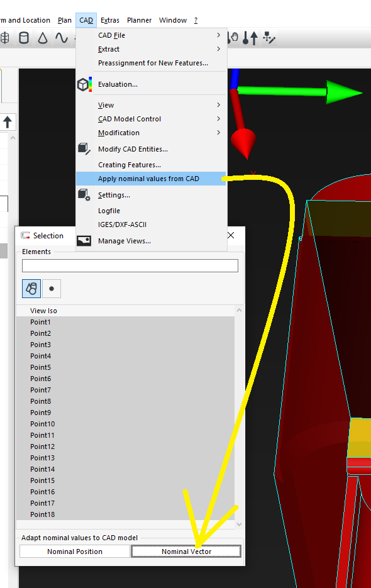Select the cylinder feature toolbar icon
Screen dimensions: 371x588
click(24, 38)
